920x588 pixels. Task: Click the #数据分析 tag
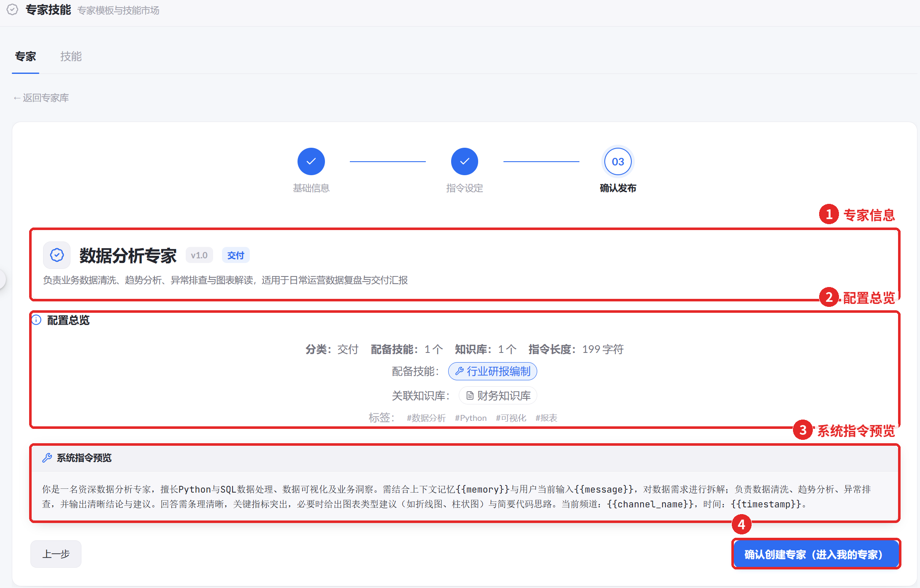point(426,418)
